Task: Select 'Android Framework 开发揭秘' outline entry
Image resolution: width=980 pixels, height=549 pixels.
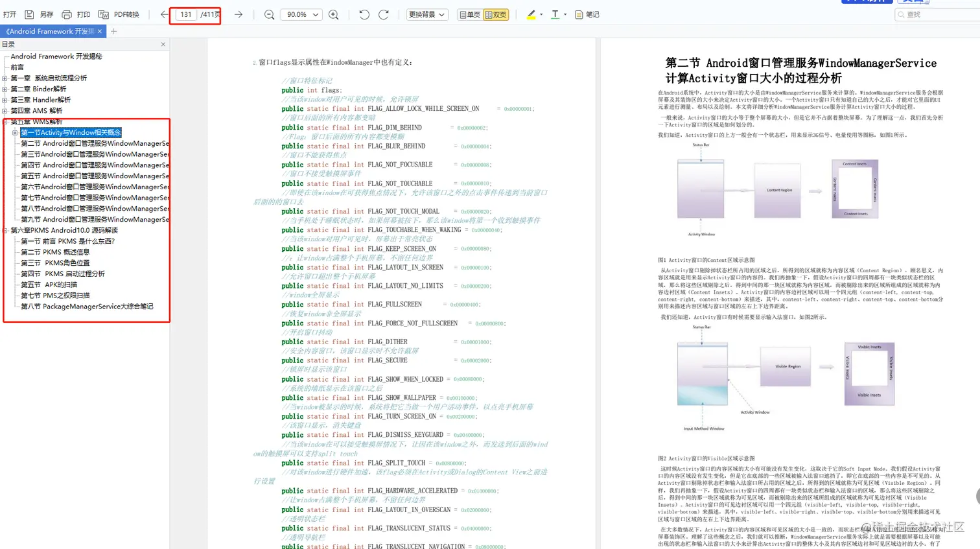Action: (x=56, y=56)
